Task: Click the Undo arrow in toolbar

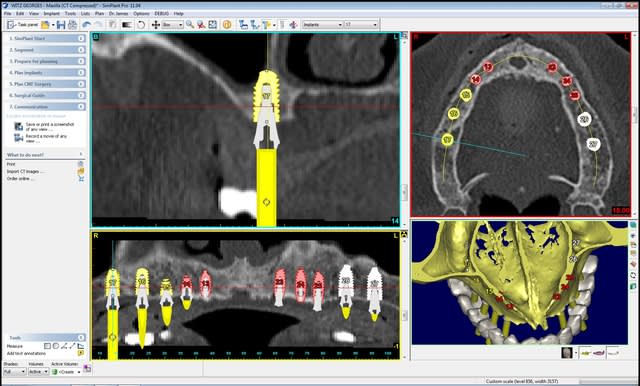Action: [x=87, y=25]
